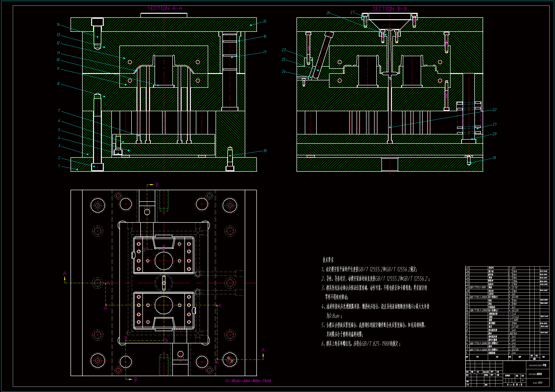Click the SECTION A-A title text
Image resolution: width=555 pixels, height=392 pixels.
click(x=165, y=9)
